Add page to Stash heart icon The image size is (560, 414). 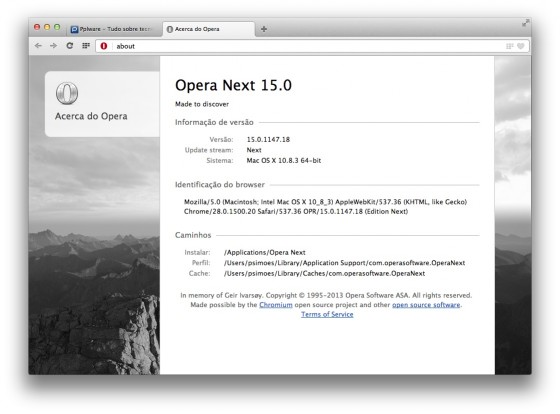(521, 46)
